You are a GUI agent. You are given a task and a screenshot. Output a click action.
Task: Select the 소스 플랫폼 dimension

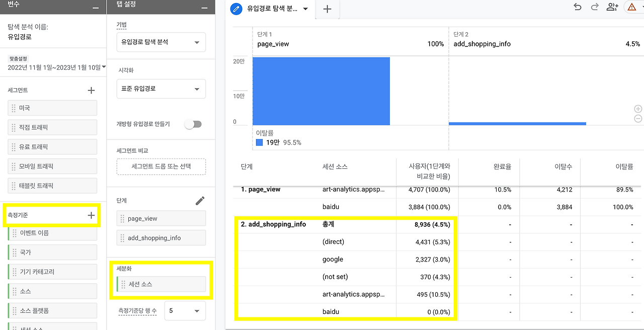[x=52, y=311]
